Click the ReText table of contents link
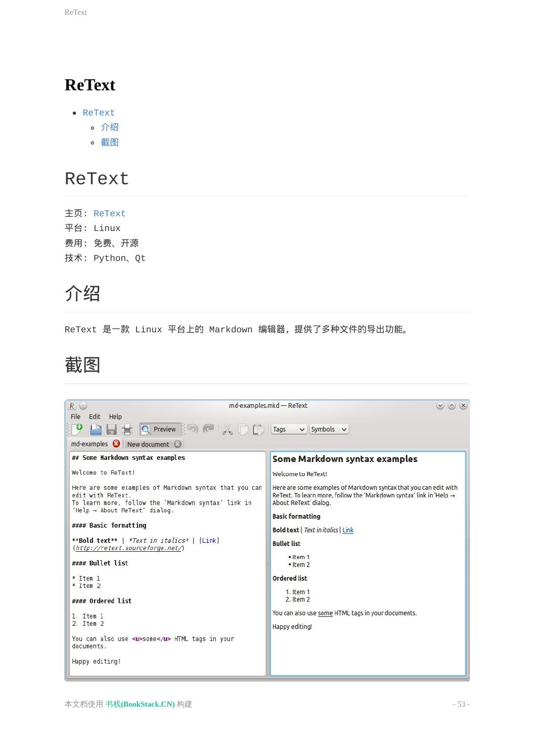 coord(99,113)
